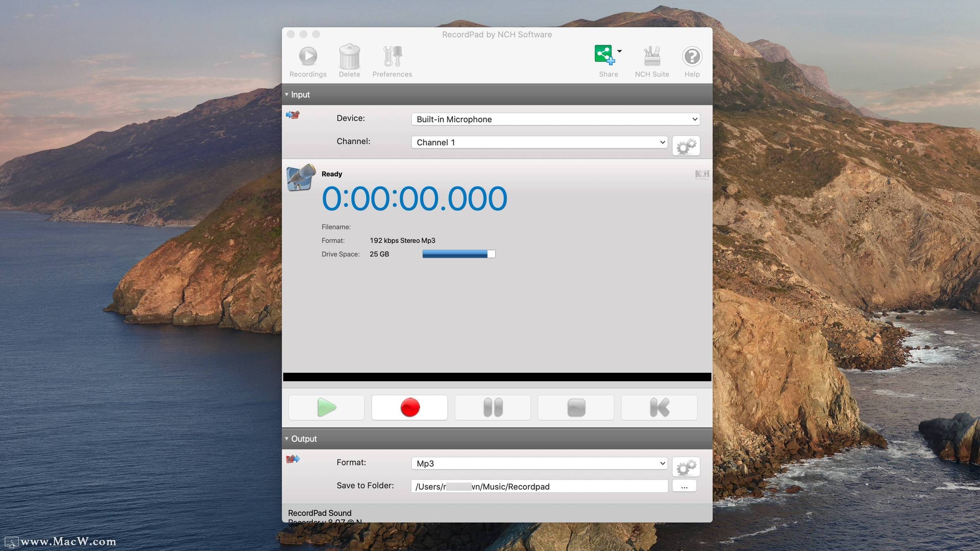Click the Go to Start button
The height and width of the screenshot is (551, 980).
click(x=659, y=407)
